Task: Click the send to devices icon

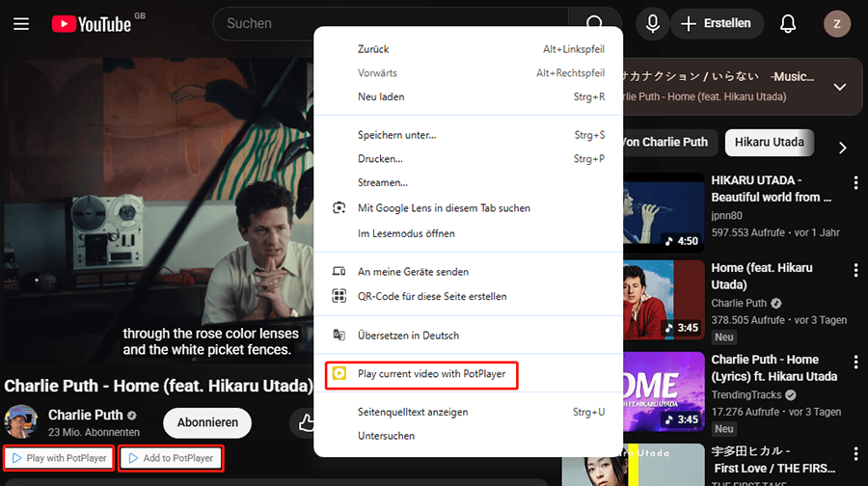Action: click(339, 271)
